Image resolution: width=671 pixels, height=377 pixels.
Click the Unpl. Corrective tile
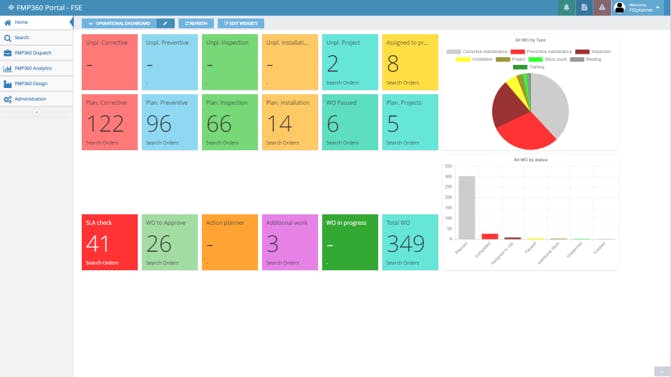coord(110,62)
